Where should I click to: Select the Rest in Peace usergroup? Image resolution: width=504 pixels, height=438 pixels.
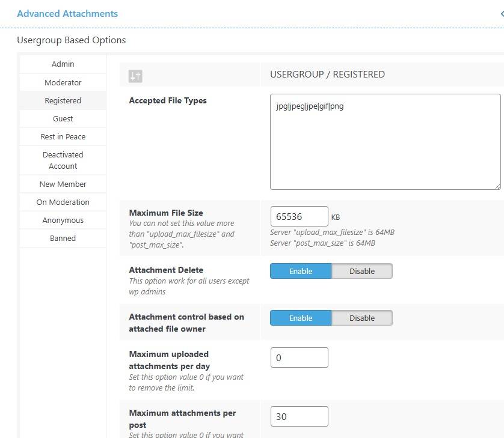[63, 136]
